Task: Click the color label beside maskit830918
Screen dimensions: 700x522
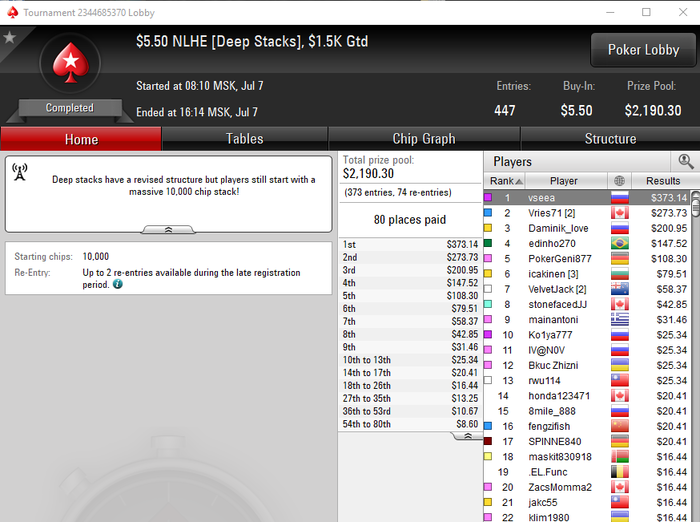Action: (488, 456)
